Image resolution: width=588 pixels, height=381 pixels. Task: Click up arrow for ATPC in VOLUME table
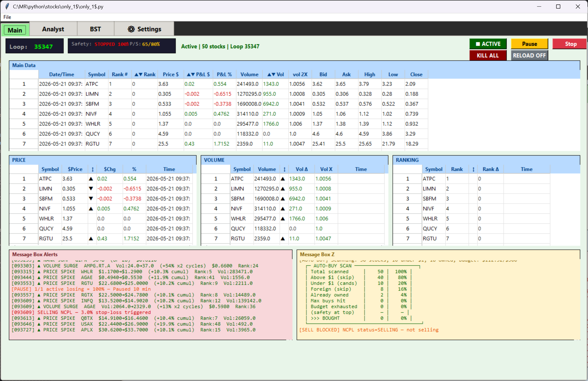pyautogui.click(x=283, y=179)
